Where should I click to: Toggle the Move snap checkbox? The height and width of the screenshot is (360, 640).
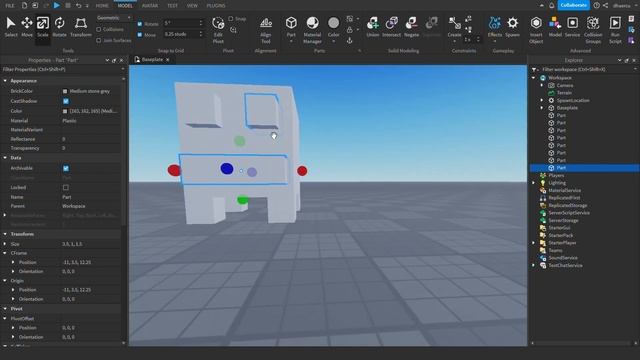point(140,35)
